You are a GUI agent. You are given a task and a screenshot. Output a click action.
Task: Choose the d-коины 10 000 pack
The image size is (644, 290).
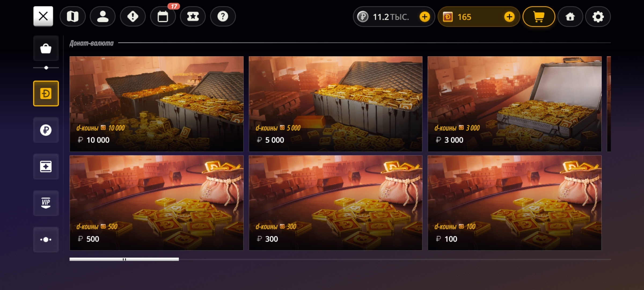pyautogui.click(x=156, y=104)
